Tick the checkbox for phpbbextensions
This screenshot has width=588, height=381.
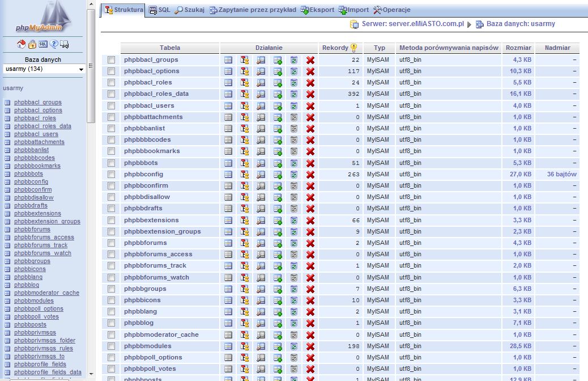pyautogui.click(x=111, y=220)
